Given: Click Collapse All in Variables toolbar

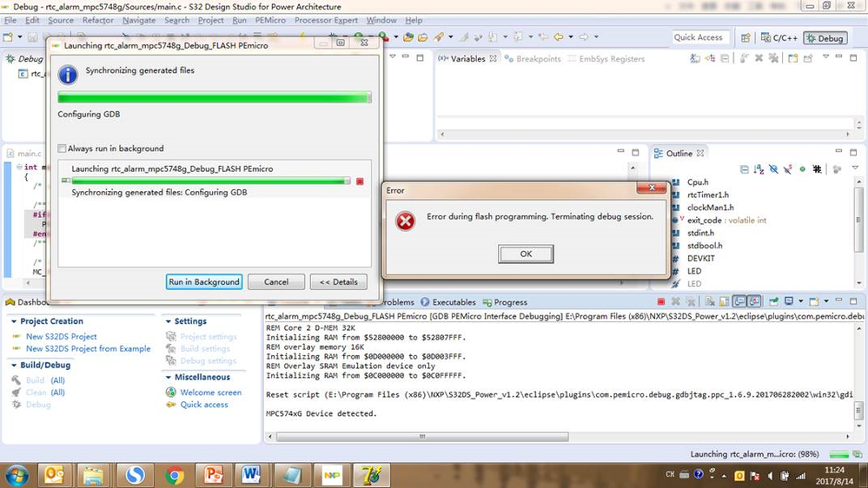Looking at the screenshot, I should 725,58.
